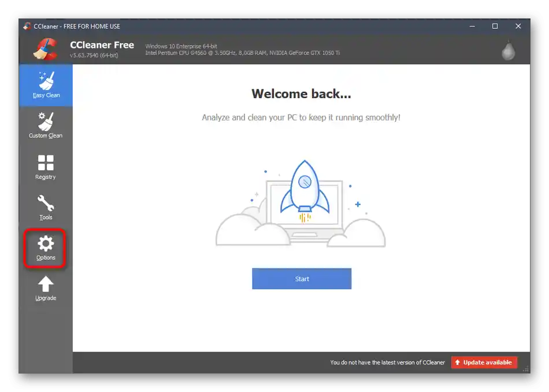Minimize the CCleaner window

pyautogui.click(x=472, y=26)
